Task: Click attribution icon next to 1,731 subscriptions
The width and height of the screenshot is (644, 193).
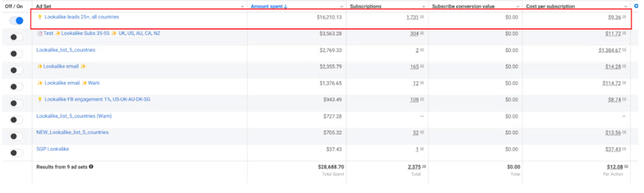Action: (x=422, y=17)
